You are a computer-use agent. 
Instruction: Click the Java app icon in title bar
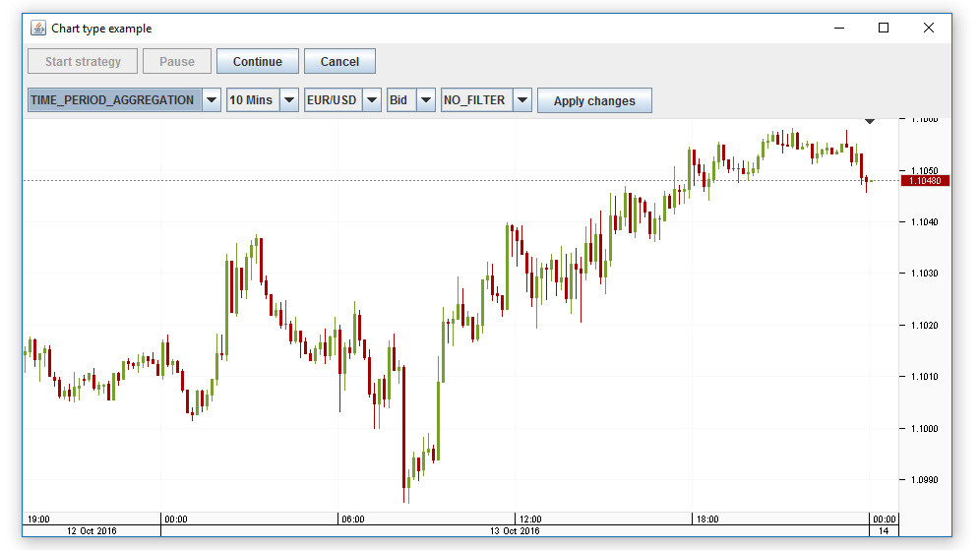pos(38,29)
